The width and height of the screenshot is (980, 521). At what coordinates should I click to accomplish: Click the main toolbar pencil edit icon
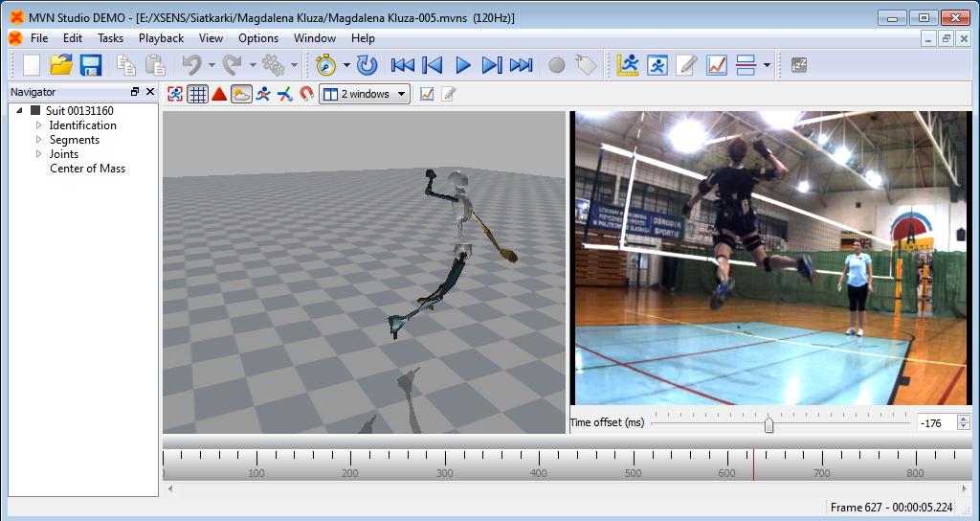[x=687, y=64]
